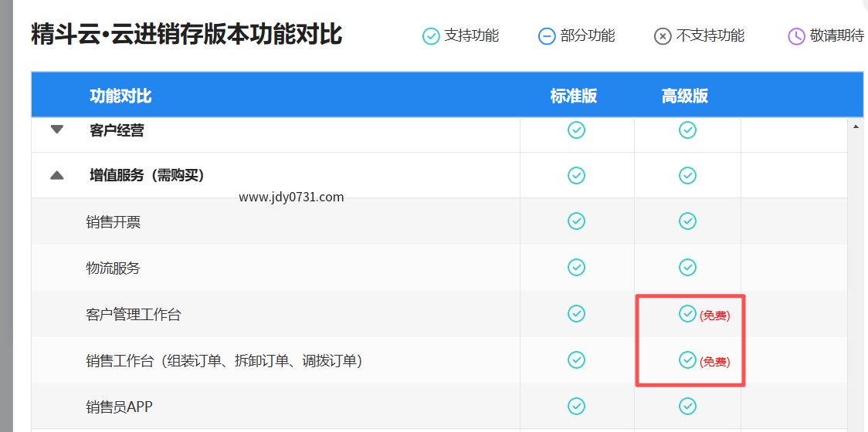Click 高级版 check icon for 销售工作台 row

687,360
